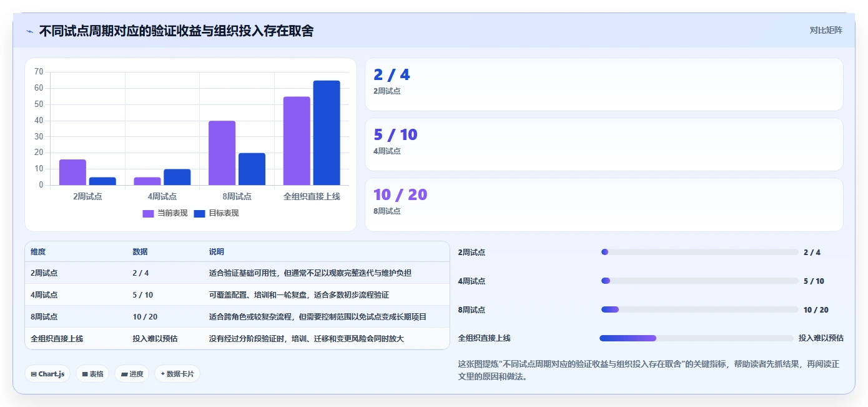
Task: Click the 维度 column header
Action: click(38, 252)
